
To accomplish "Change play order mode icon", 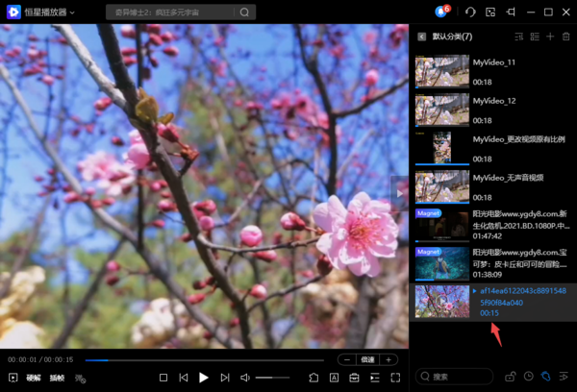I will [x=564, y=377].
